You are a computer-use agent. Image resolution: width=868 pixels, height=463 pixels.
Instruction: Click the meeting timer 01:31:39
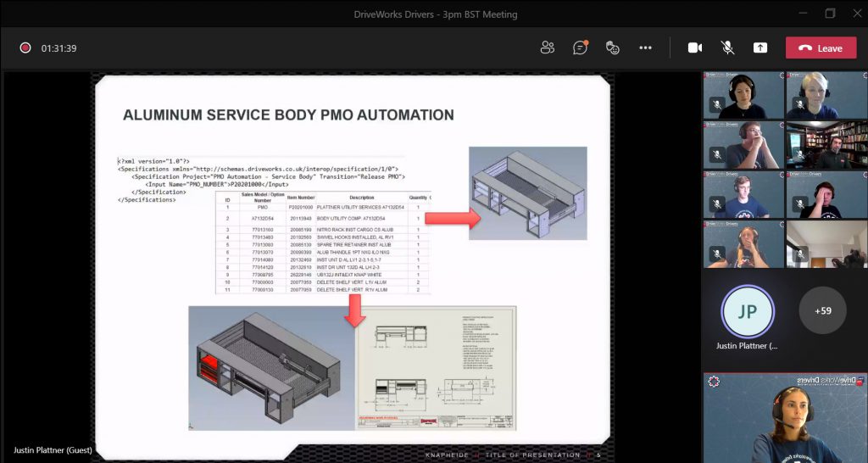(58, 48)
